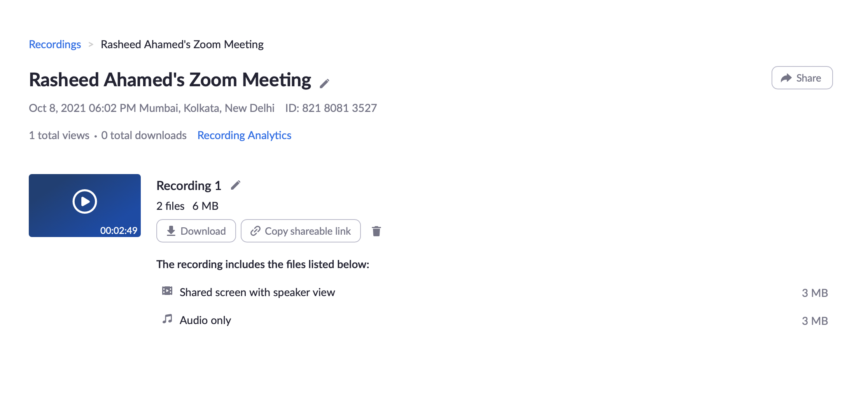868x415 pixels.
Task: Open the Shared screen with speaker view file
Action: click(257, 292)
